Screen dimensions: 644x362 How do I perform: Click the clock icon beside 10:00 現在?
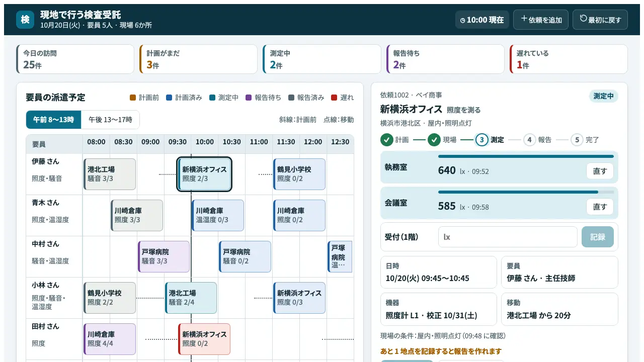[x=463, y=20]
